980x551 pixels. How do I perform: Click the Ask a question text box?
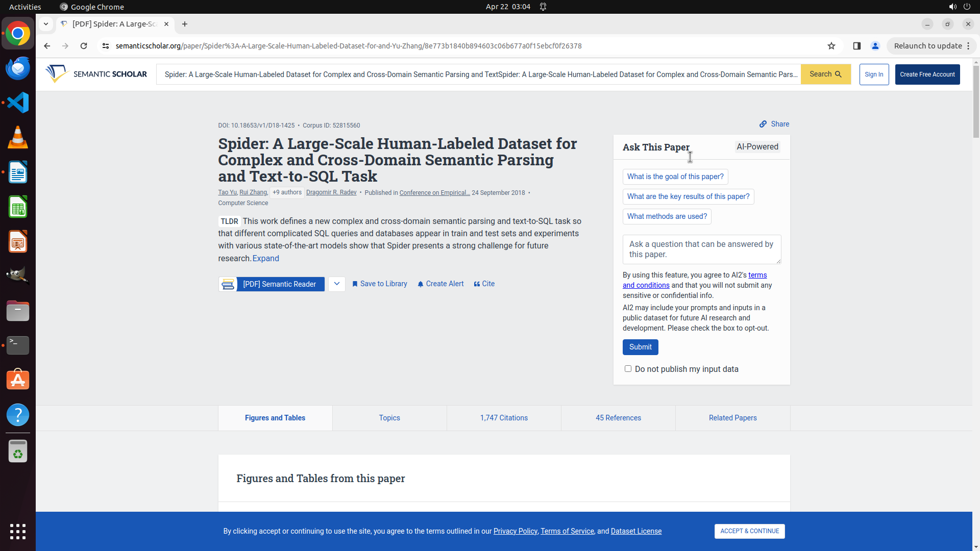pos(701,249)
